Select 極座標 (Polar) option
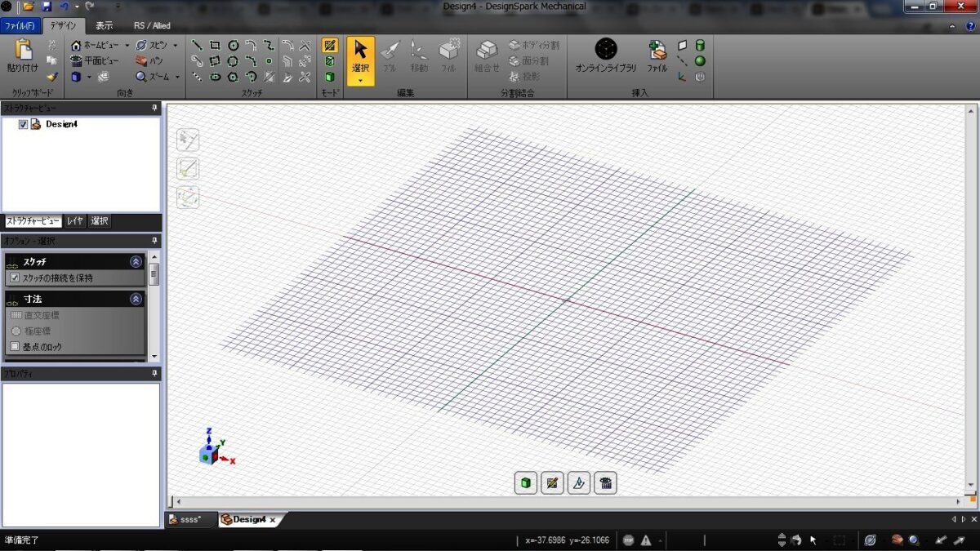The image size is (980, 551). click(29, 331)
